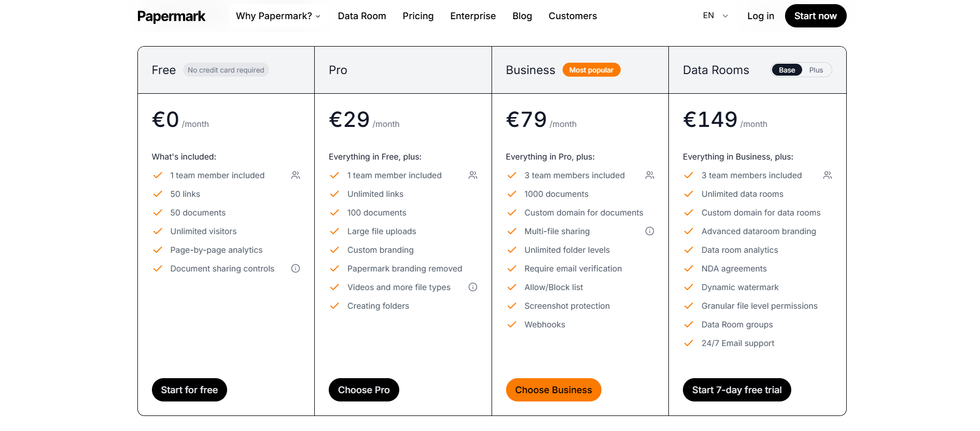
Task: Select the team members icon in Data Rooms column
Action: click(x=827, y=175)
